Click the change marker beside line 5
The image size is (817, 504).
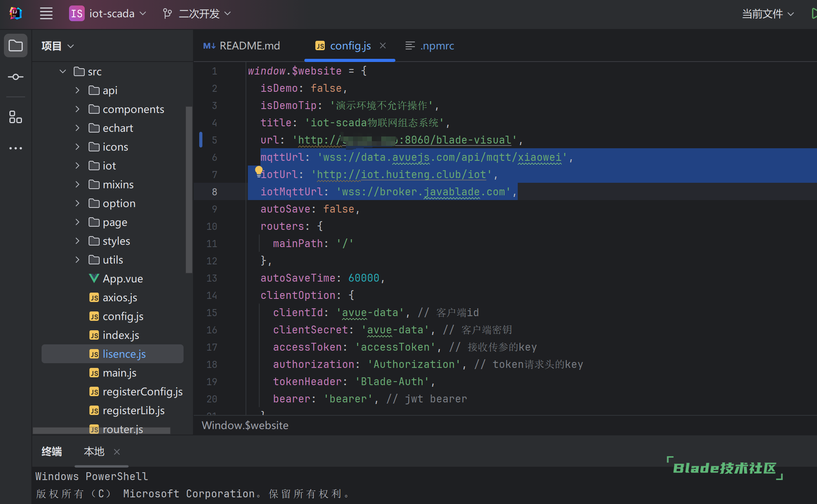pyautogui.click(x=201, y=140)
